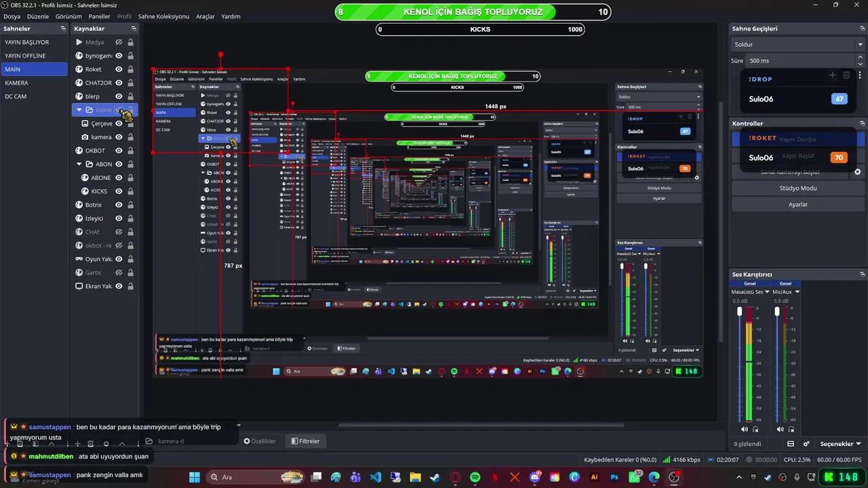
Task: Select the DC CAM scene
Action: point(35,96)
